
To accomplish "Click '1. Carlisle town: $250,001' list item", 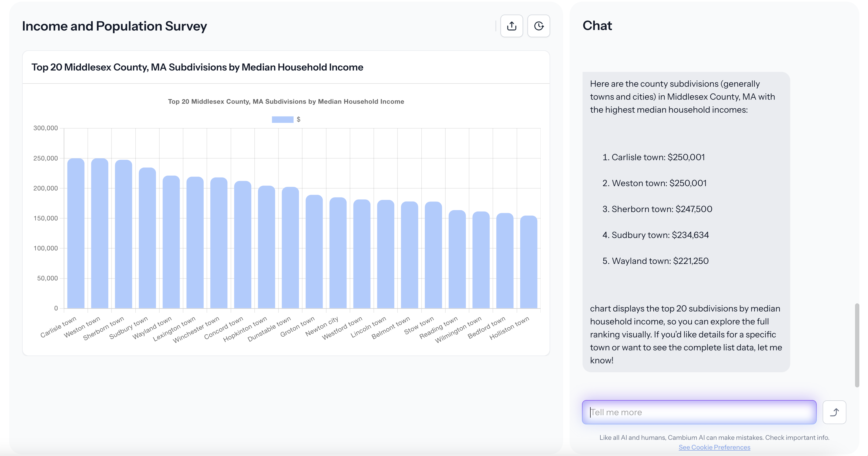I will click(653, 157).
